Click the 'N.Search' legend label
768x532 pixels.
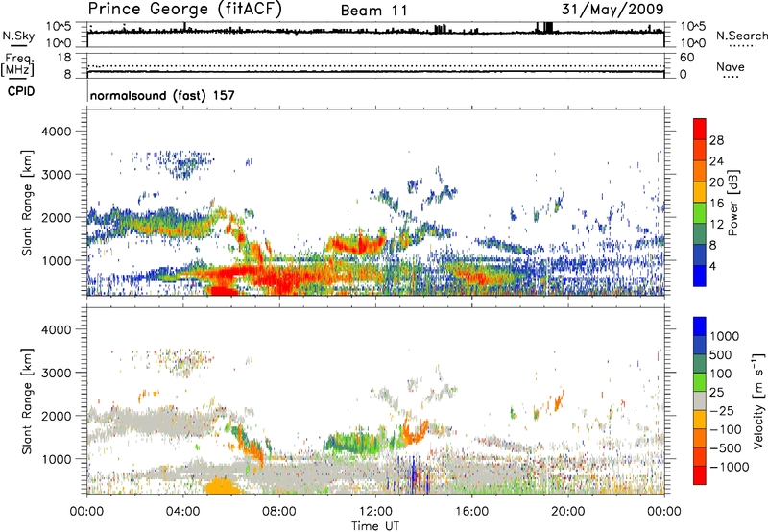[x=741, y=36]
